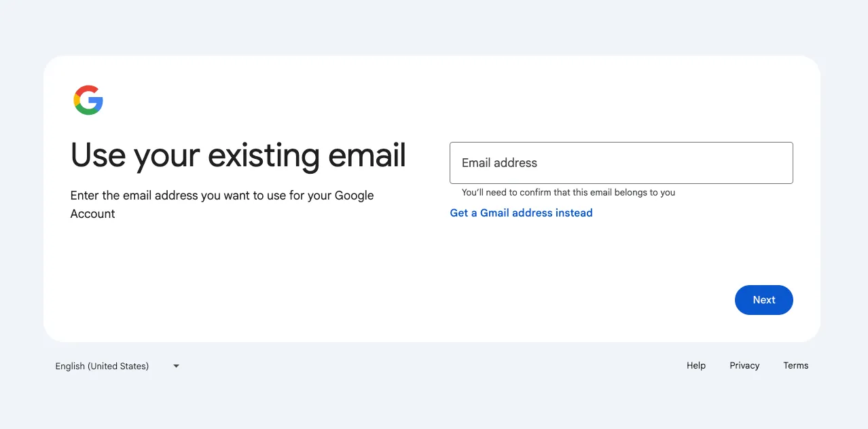Viewport: 868px width, 429px height.
Task: Open the Terms link in the footer
Action: click(795, 366)
